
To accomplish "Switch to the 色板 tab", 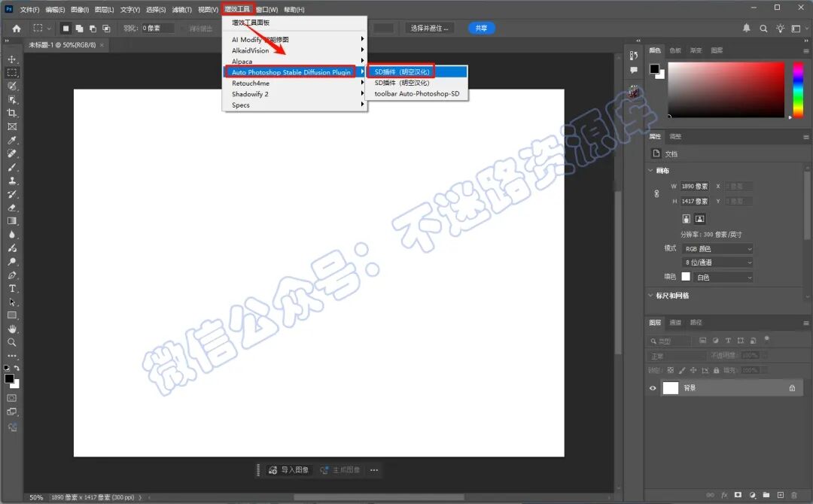I will pyautogui.click(x=675, y=50).
